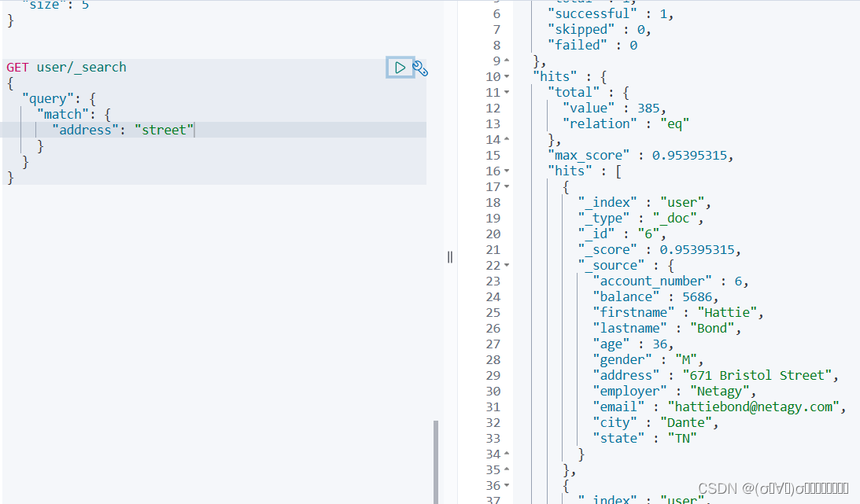Click the "_score" line 21

(659, 250)
